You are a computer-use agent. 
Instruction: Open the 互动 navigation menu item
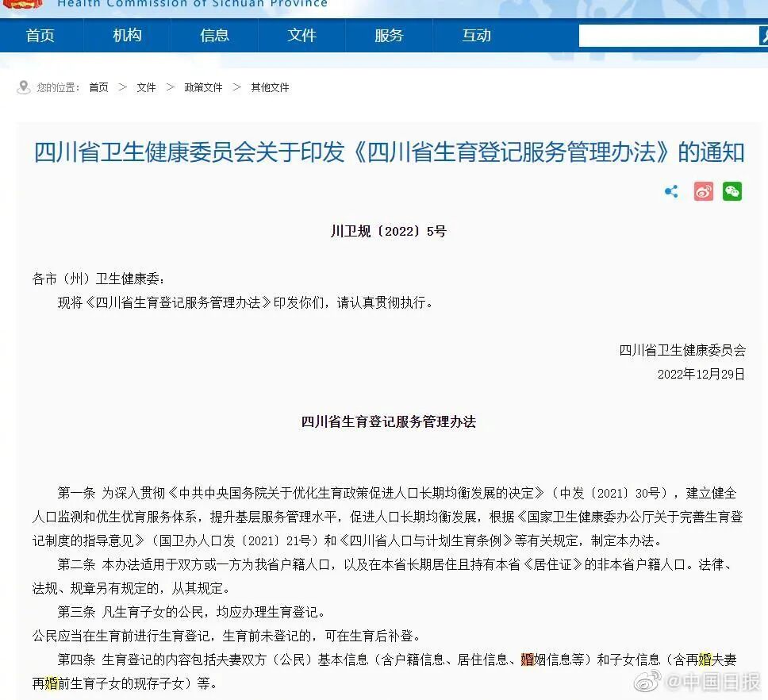point(477,35)
